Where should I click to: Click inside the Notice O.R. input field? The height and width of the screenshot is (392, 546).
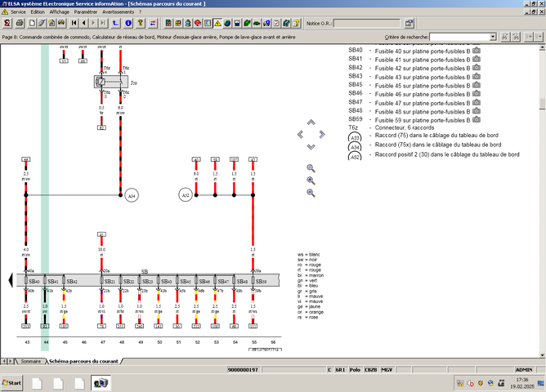point(366,23)
